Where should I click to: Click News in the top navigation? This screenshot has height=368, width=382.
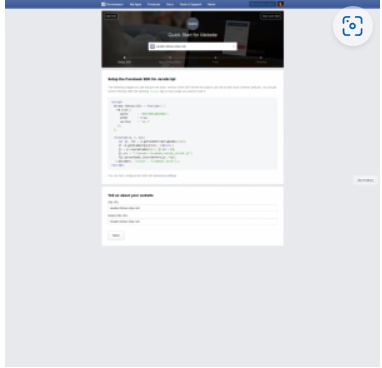point(211,4)
